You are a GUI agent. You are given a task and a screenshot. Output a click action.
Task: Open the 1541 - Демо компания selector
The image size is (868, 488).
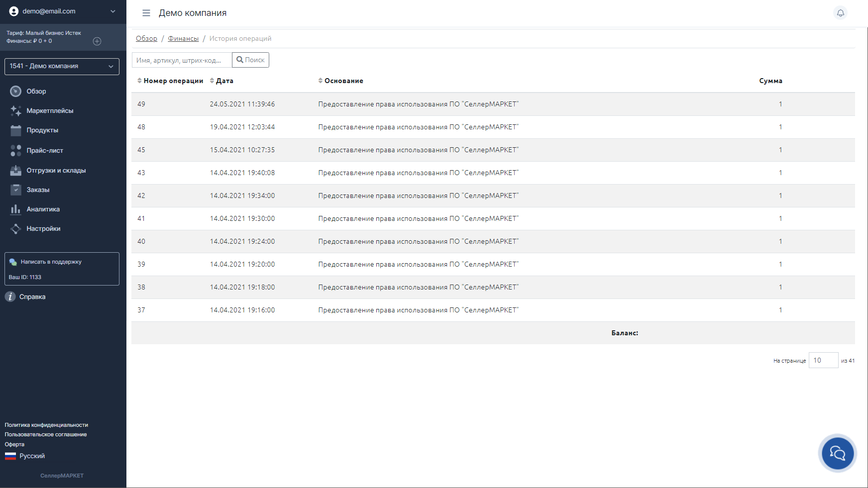pos(62,66)
